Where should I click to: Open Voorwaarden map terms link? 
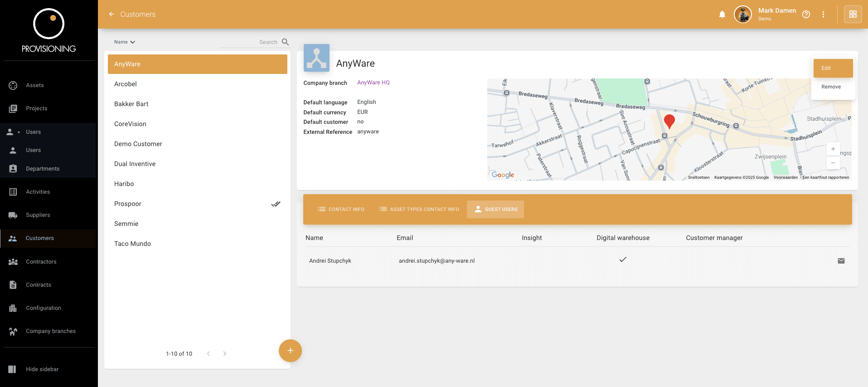point(786,177)
